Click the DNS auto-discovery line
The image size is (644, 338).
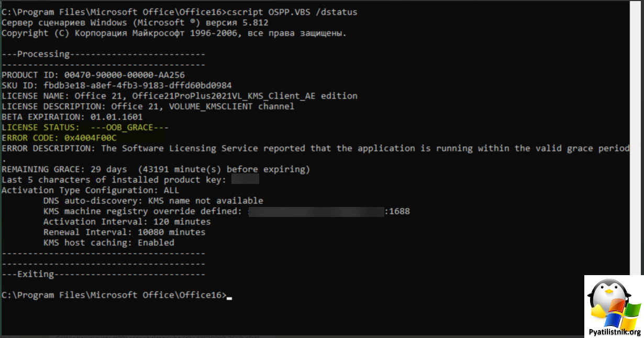click(x=153, y=201)
